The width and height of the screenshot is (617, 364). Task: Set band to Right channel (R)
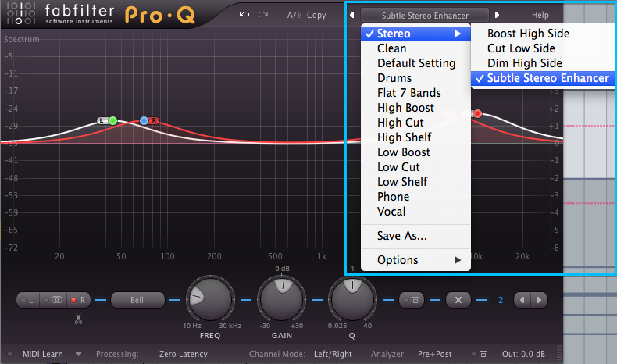tap(78, 300)
